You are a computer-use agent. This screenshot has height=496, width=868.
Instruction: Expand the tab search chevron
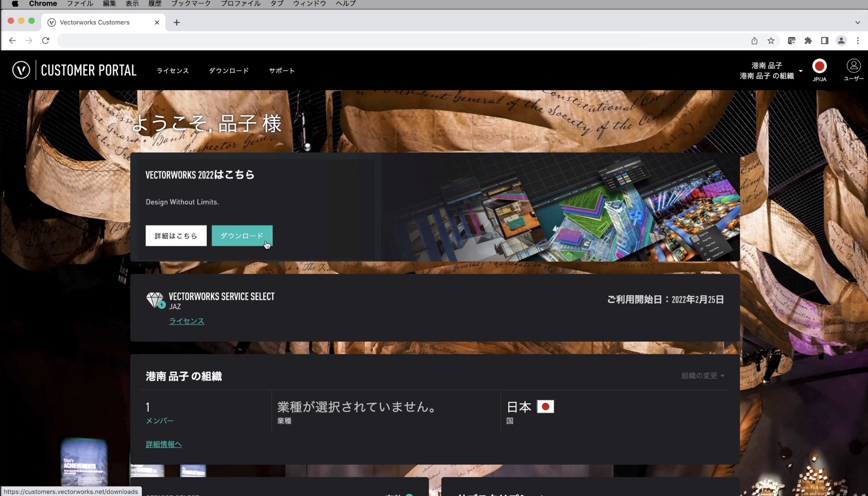[x=857, y=23]
